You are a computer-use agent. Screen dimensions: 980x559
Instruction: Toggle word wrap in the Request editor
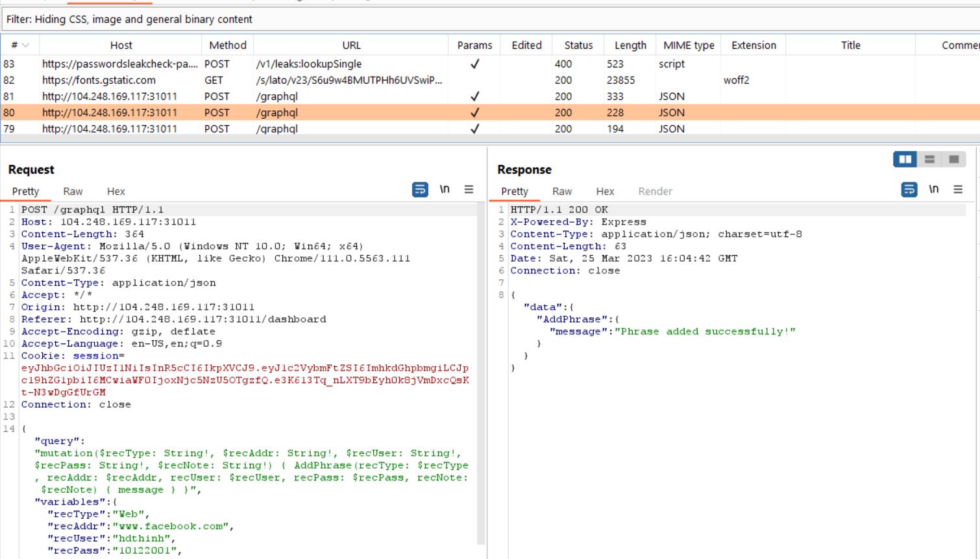pyautogui.click(x=420, y=189)
